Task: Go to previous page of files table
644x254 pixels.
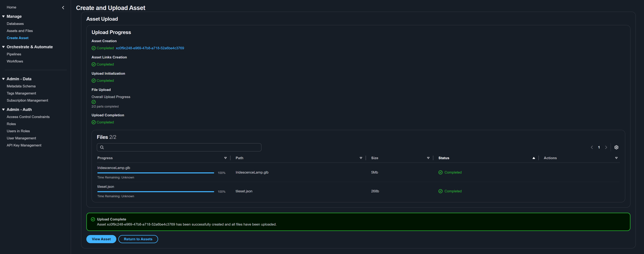Action: coord(592,147)
